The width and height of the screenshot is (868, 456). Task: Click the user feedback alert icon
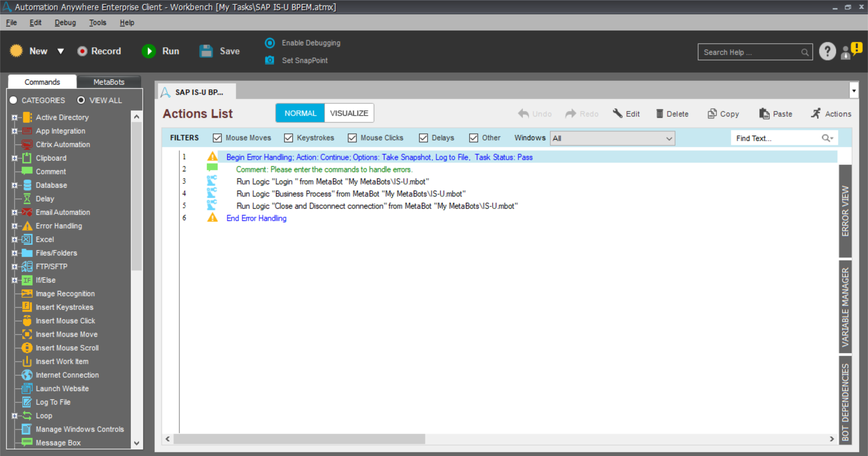point(851,51)
